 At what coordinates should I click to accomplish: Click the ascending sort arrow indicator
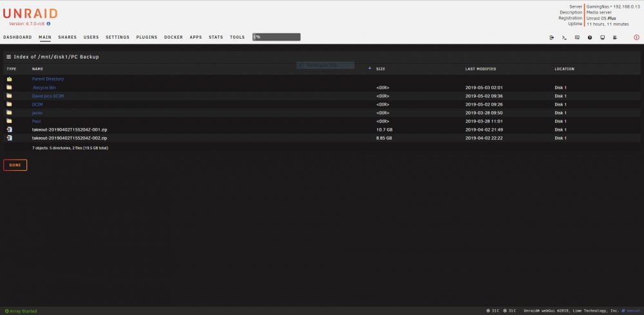[x=370, y=68]
